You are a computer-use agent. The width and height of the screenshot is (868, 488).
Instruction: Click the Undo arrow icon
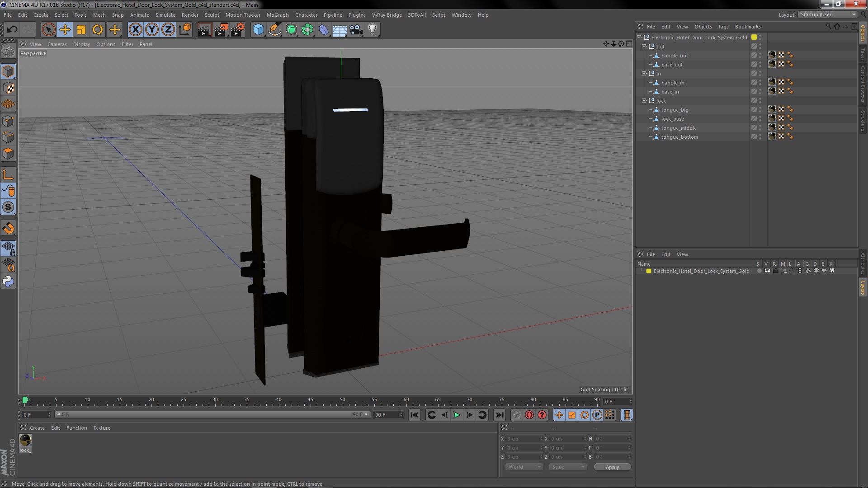click(x=12, y=30)
